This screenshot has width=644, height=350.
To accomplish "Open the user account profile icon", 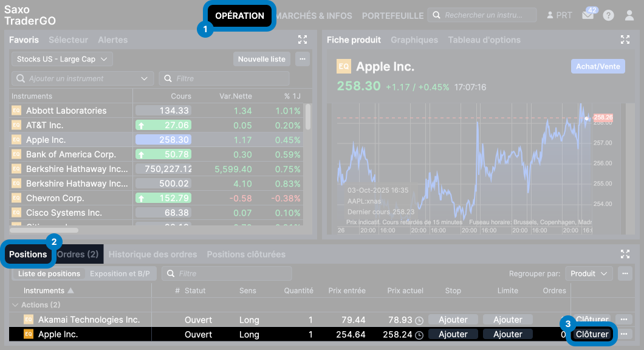I will 629,15.
